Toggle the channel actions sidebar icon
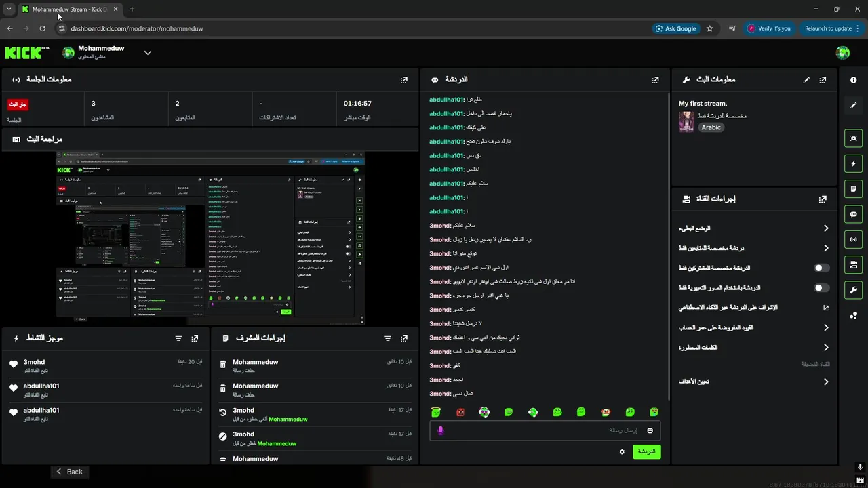This screenshot has height=488, width=868. 853,264
